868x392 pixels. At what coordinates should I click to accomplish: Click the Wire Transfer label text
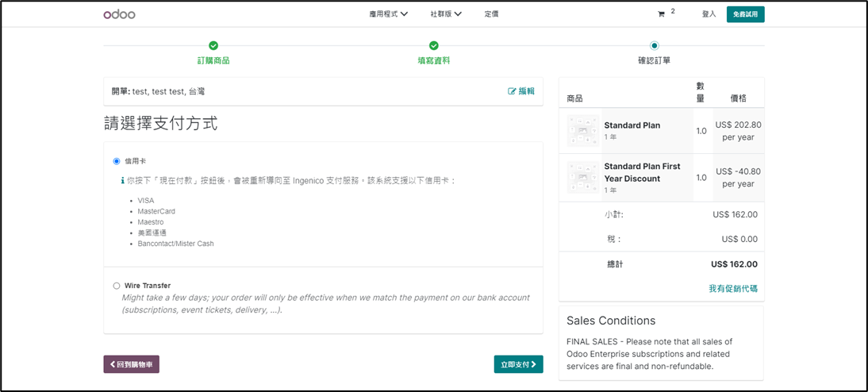coord(148,286)
